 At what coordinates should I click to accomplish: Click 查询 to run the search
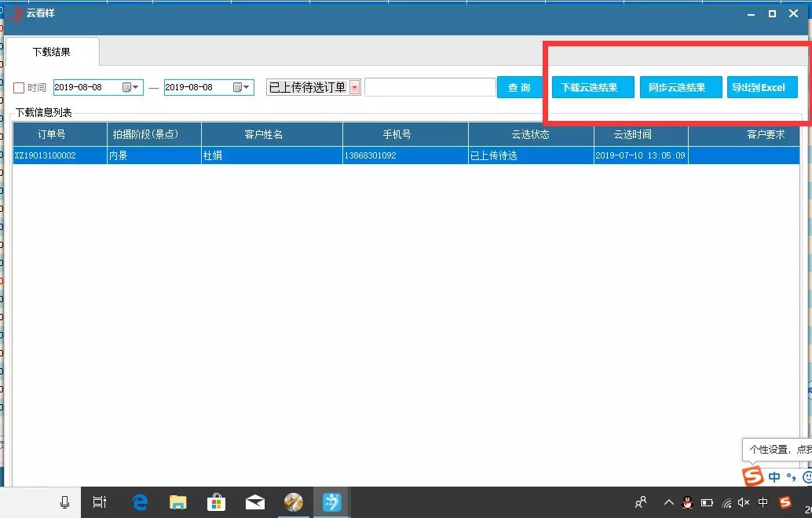(x=519, y=87)
